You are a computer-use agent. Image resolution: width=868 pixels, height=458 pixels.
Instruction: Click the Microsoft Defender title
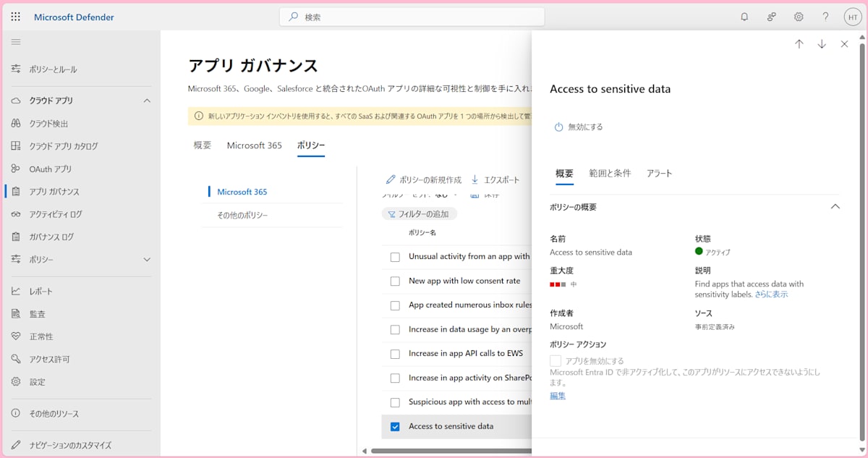[74, 17]
